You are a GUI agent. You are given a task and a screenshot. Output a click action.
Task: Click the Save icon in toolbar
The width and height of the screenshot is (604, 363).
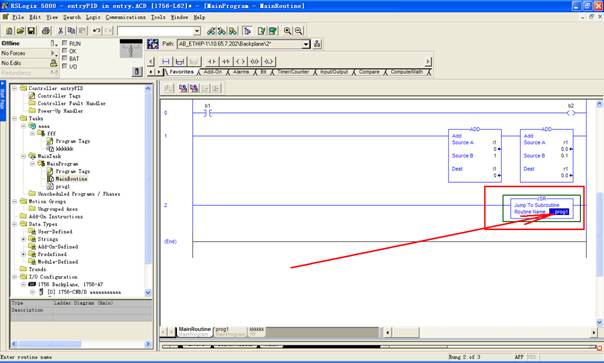[x=31, y=31]
